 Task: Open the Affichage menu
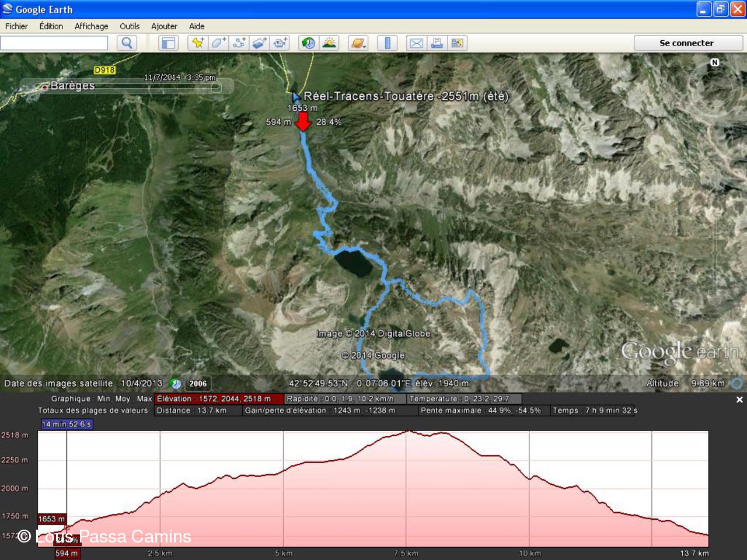pos(91,26)
